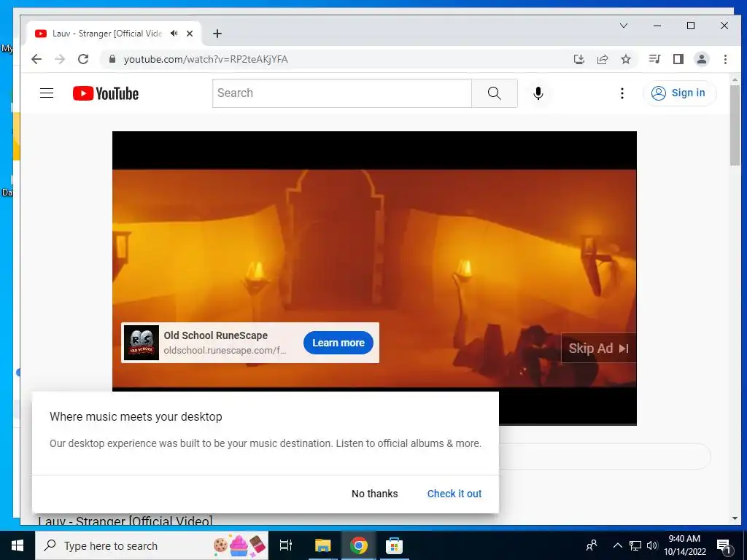Dismiss the popup with No thanks

click(374, 494)
